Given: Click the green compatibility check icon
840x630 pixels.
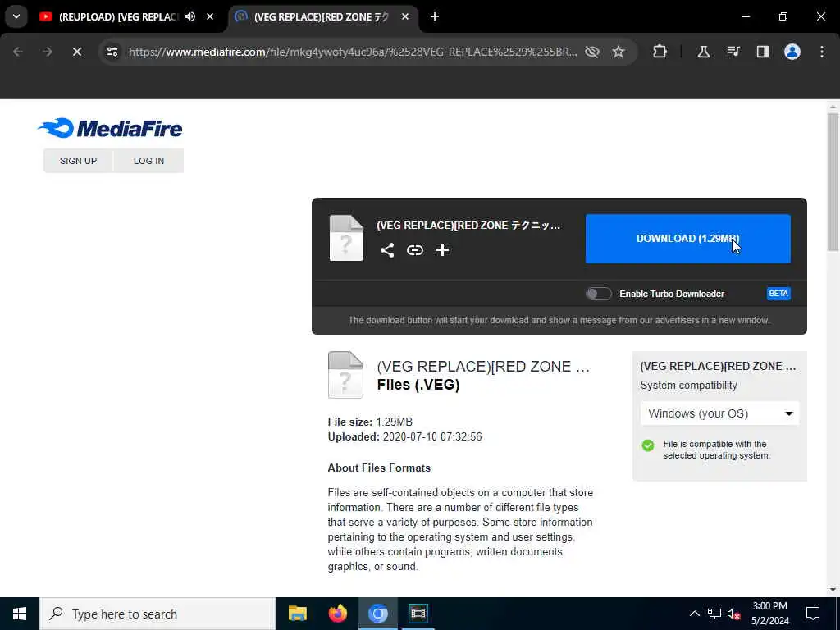Looking at the screenshot, I should click(x=648, y=445).
